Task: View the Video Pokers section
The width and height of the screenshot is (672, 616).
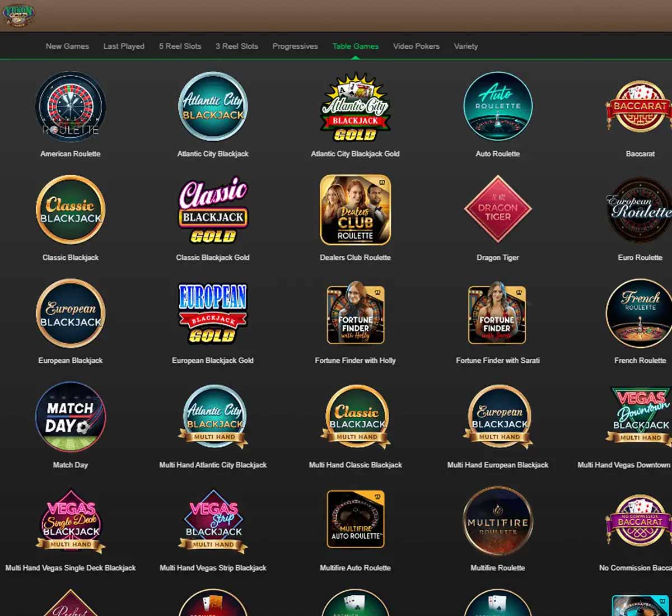Action: point(417,46)
